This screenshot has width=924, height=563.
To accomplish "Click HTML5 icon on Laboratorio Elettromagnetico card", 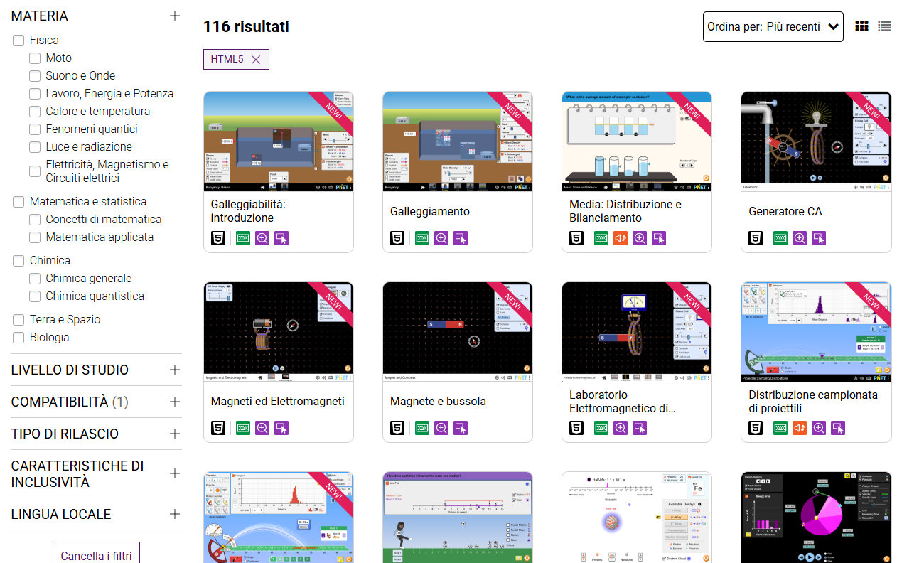I will pyautogui.click(x=576, y=428).
